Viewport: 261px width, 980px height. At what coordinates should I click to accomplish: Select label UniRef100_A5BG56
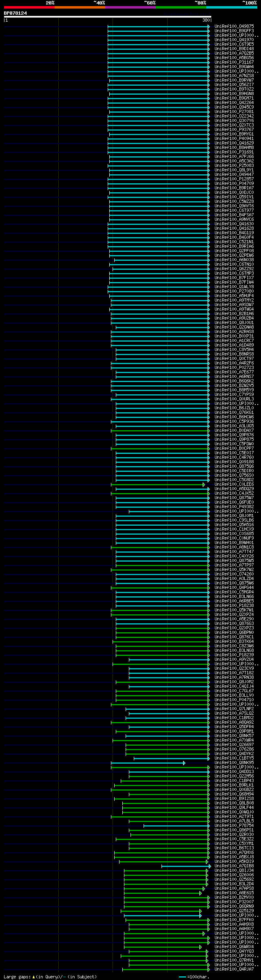[234, 58]
